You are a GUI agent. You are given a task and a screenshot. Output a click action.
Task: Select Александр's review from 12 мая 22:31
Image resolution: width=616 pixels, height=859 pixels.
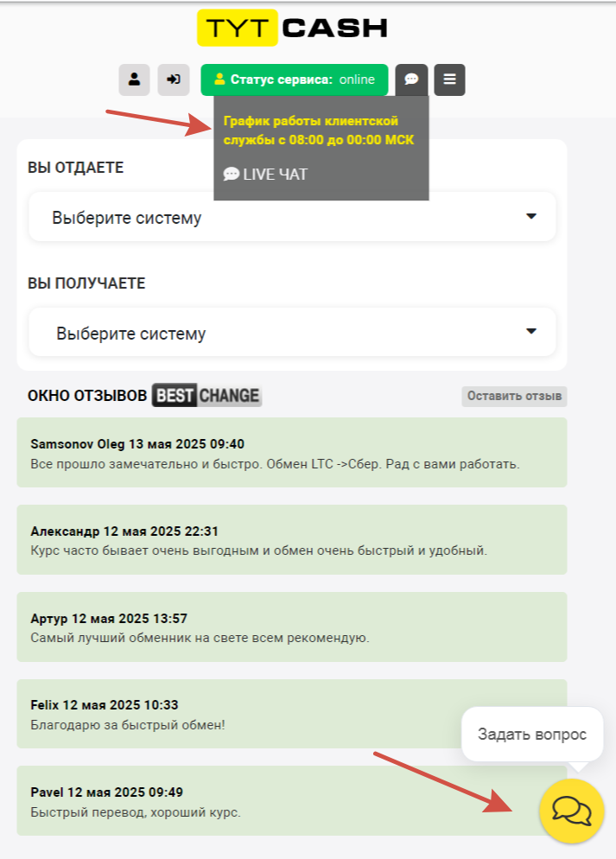[292, 540]
